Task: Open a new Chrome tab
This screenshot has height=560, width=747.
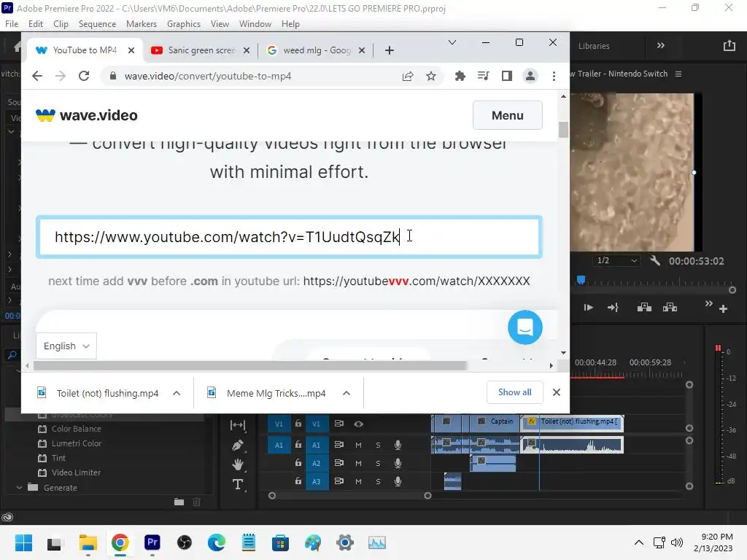Action: click(390, 50)
